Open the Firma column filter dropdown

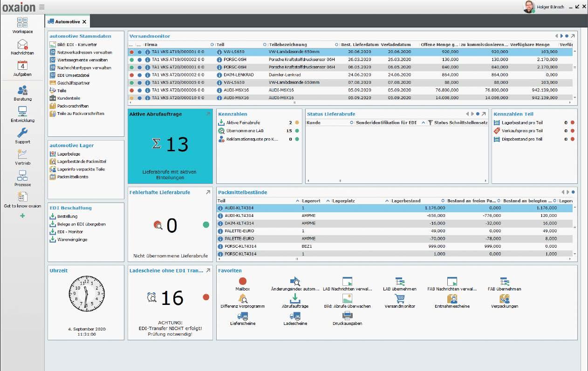(212, 45)
